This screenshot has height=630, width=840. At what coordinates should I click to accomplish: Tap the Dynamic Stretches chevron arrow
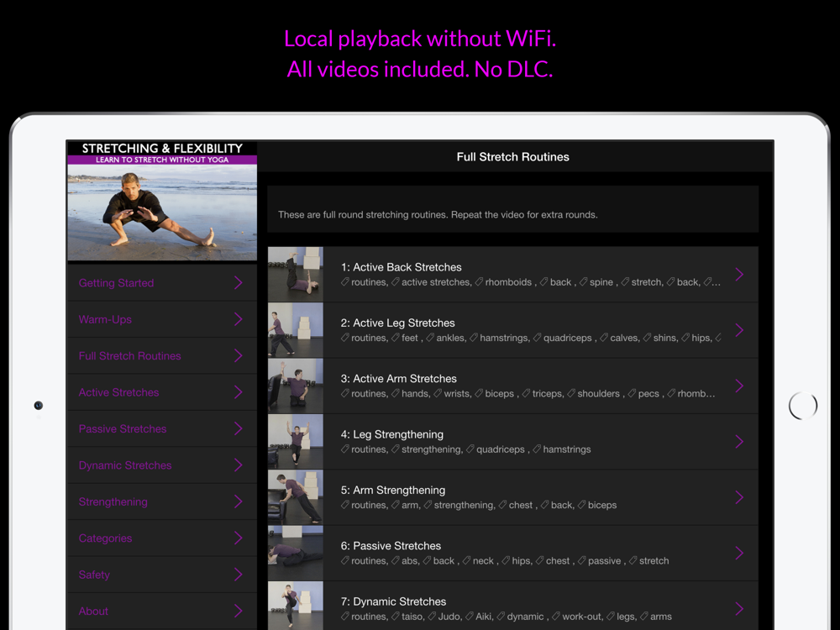click(x=238, y=465)
